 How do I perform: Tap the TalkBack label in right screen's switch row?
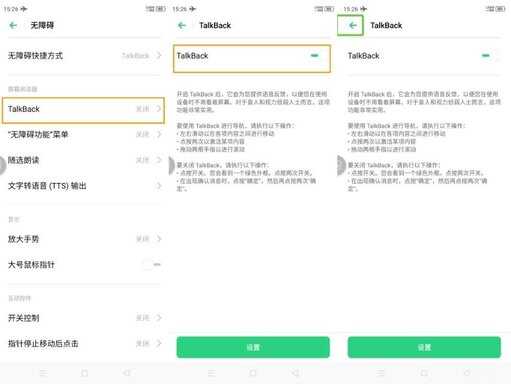(x=364, y=56)
